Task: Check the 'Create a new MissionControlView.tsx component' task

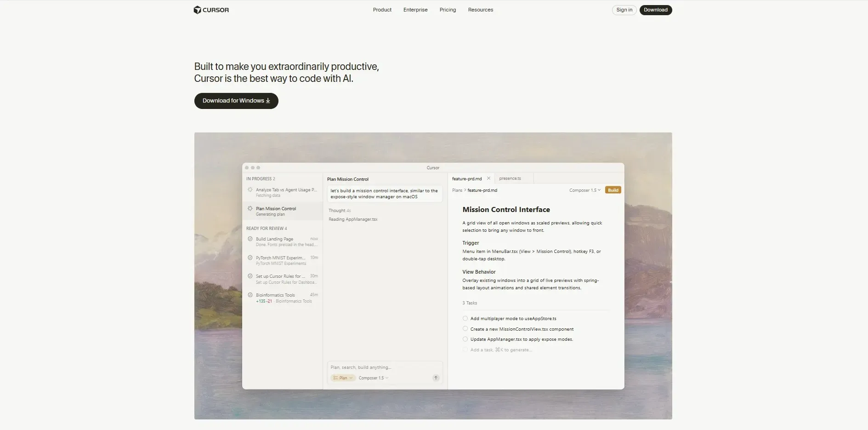Action: [x=465, y=329]
